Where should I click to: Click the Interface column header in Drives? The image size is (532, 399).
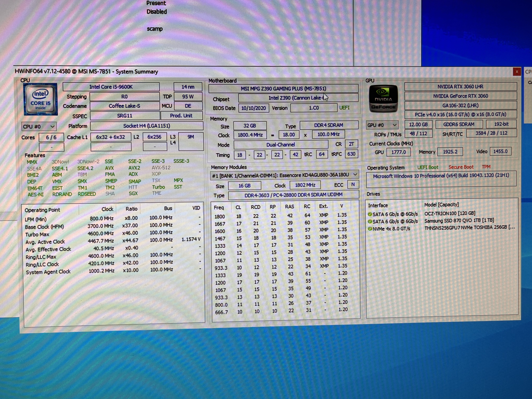click(x=378, y=205)
